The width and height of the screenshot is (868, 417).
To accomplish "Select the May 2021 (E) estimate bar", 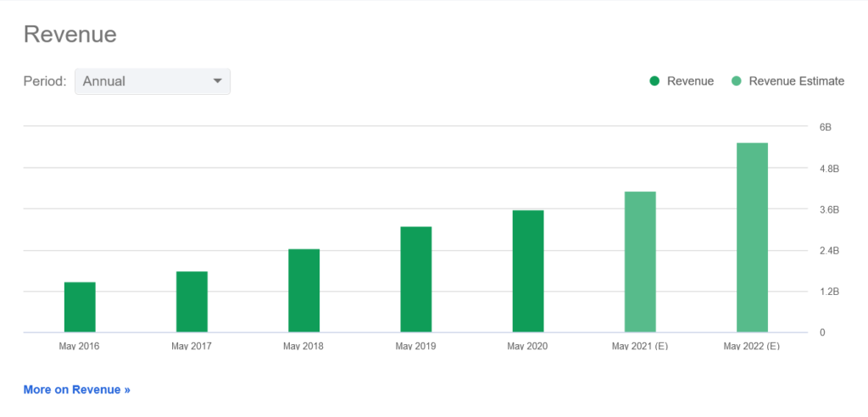I will click(x=640, y=262).
